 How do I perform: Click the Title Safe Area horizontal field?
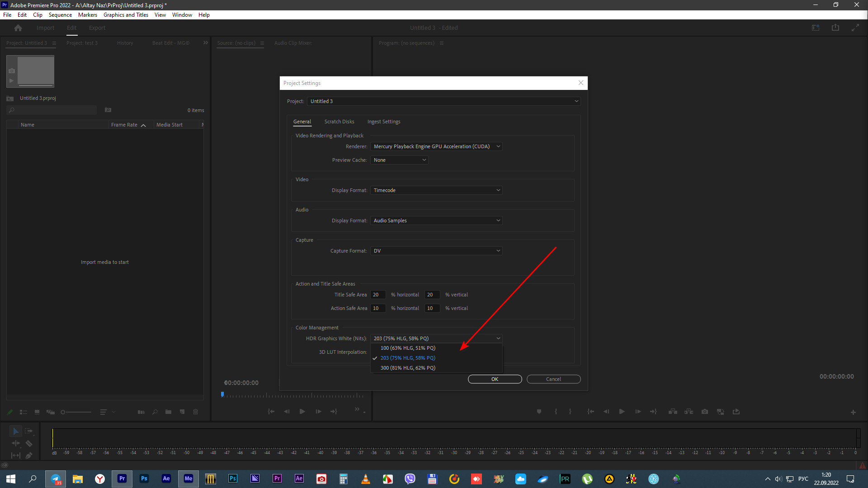tap(378, 295)
